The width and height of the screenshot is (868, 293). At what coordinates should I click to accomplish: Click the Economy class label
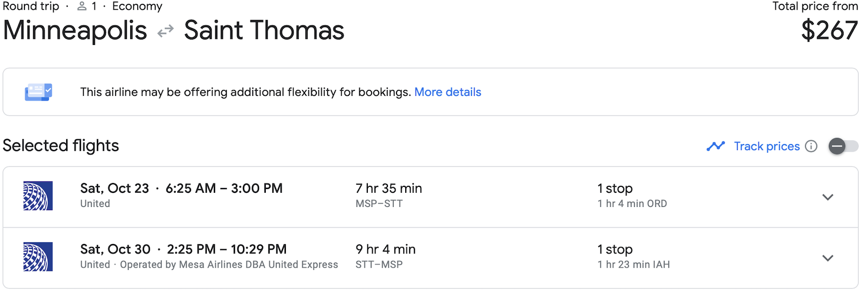[x=137, y=6]
